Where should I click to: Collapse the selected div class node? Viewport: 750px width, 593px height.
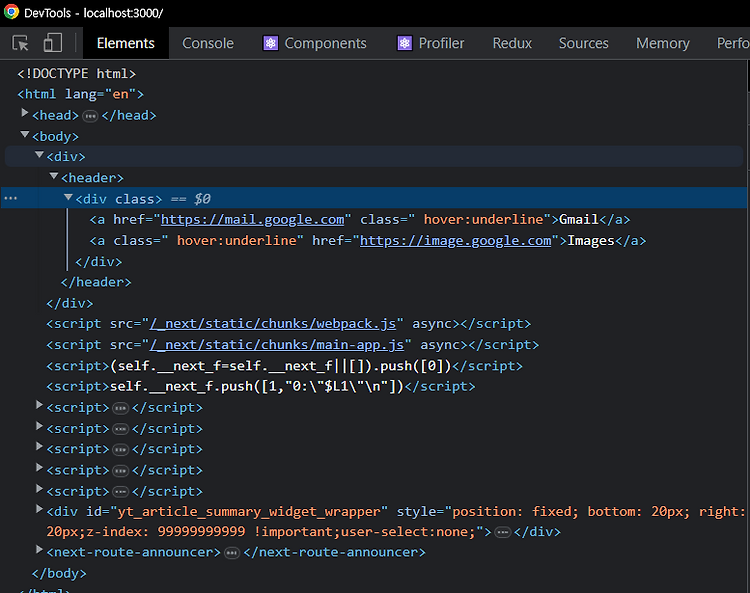click(68, 197)
